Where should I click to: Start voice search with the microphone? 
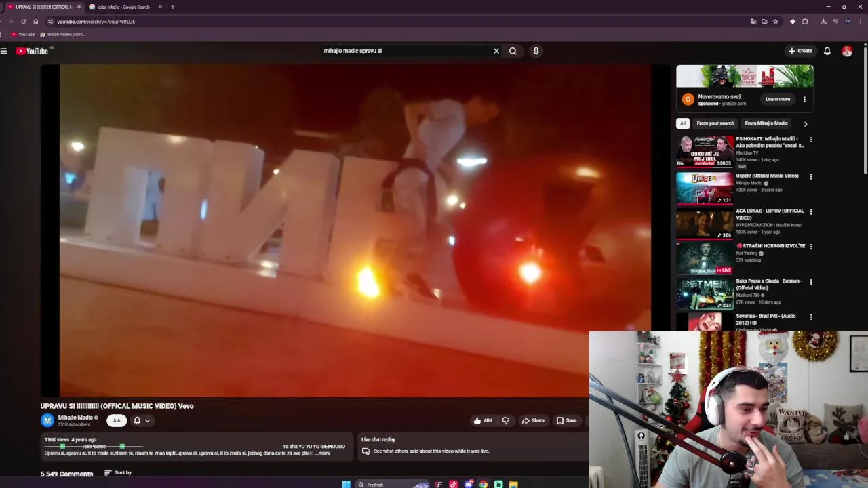coord(536,51)
